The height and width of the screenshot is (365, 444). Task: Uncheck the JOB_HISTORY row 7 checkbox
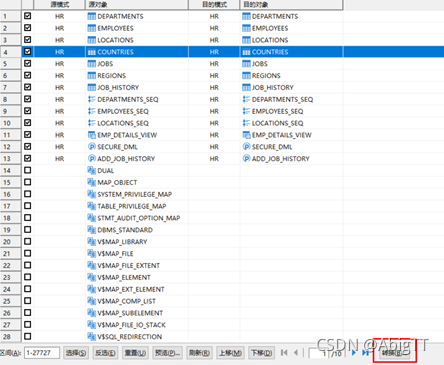[x=28, y=87]
